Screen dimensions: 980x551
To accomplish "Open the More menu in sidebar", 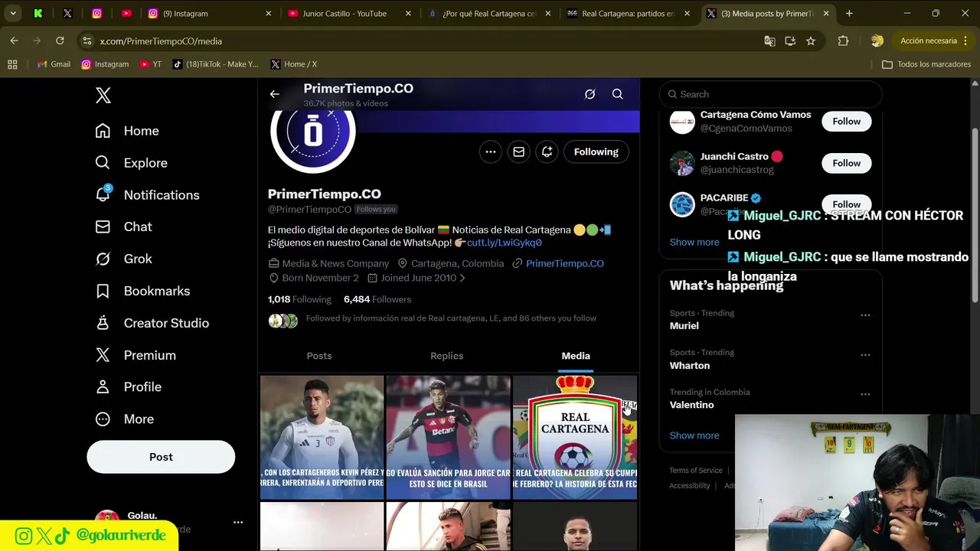I will coord(124,419).
